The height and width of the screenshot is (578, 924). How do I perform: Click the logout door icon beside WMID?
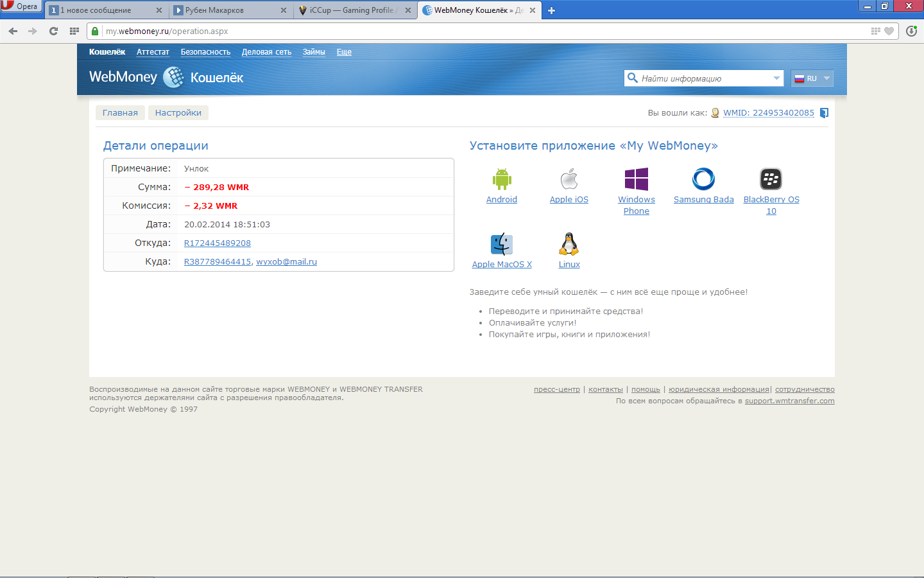(825, 113)
